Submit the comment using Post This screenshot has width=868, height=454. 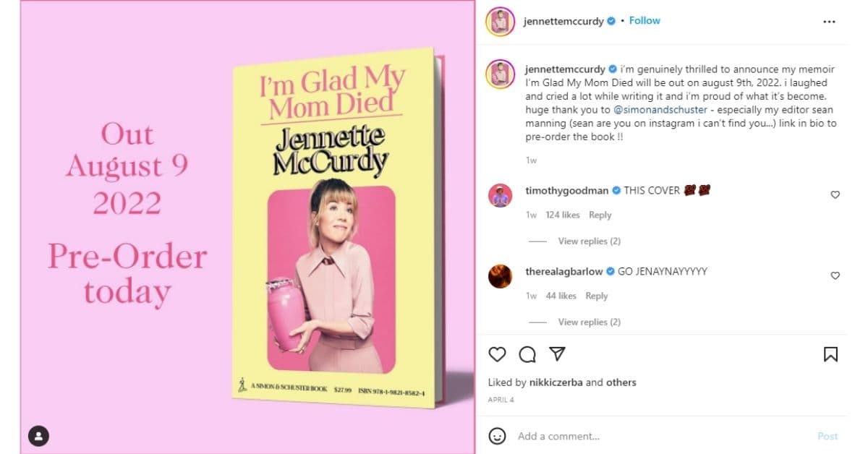(827, 436)
